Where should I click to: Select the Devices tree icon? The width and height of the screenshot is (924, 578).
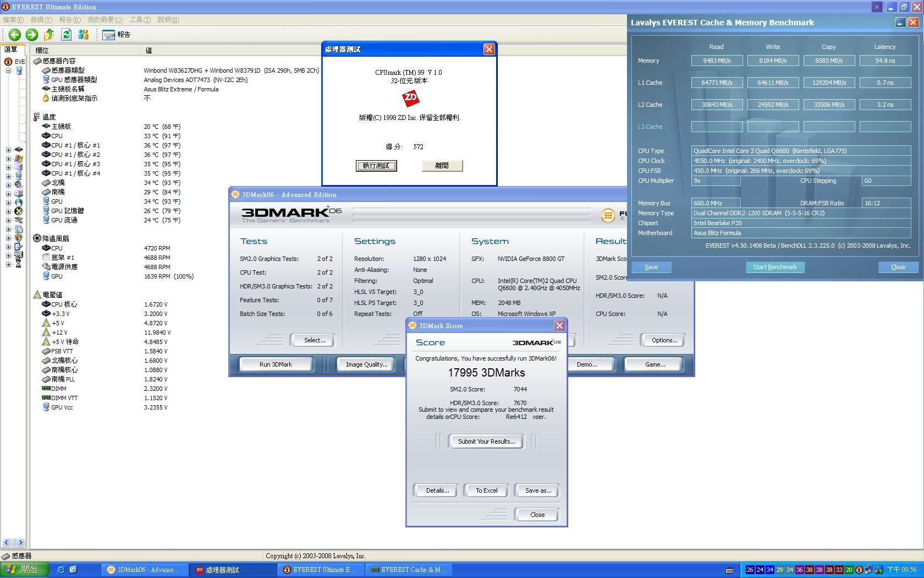click(19, 220)
